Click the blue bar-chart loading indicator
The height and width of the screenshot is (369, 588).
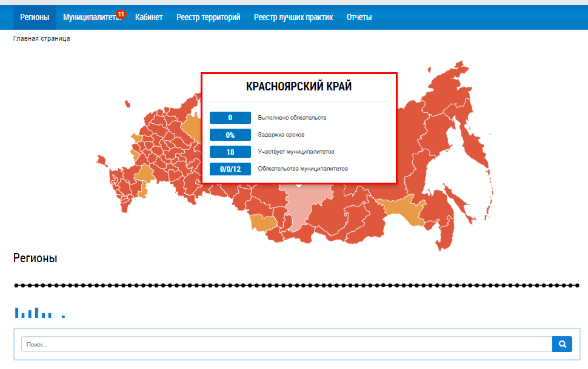click(x=40, y=313)
